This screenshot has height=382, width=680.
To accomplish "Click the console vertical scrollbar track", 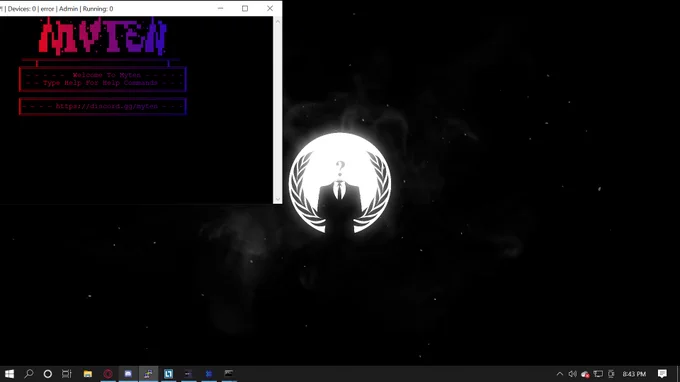I will [278, 110].
